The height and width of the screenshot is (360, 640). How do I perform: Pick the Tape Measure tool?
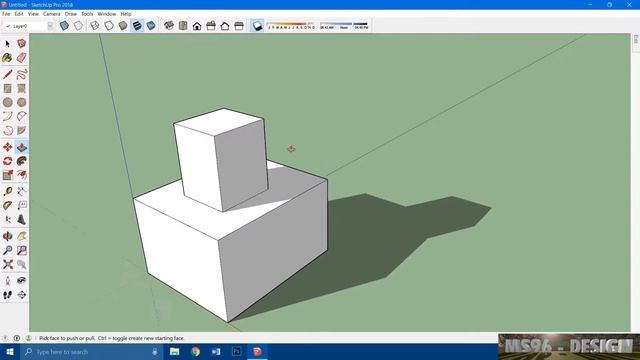7,191
